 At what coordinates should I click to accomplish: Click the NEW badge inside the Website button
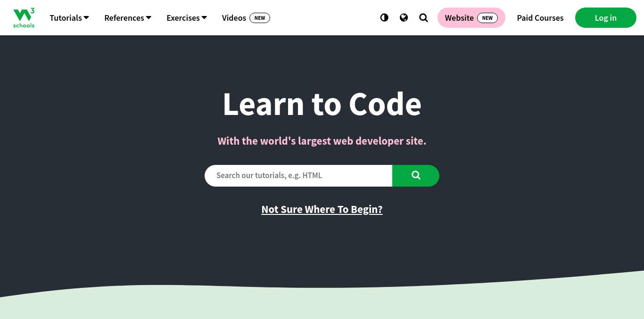[x=487, y=18]
